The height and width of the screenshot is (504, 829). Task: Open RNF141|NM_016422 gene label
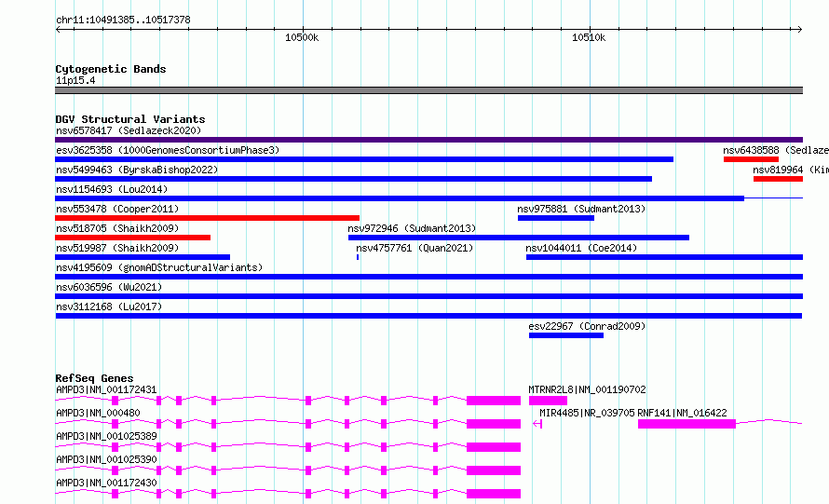point(682,413)
